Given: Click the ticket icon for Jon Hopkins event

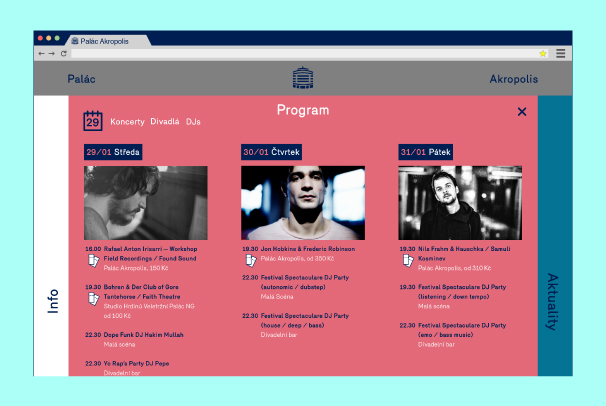Looking at the screenshot, I should (250, 260).
